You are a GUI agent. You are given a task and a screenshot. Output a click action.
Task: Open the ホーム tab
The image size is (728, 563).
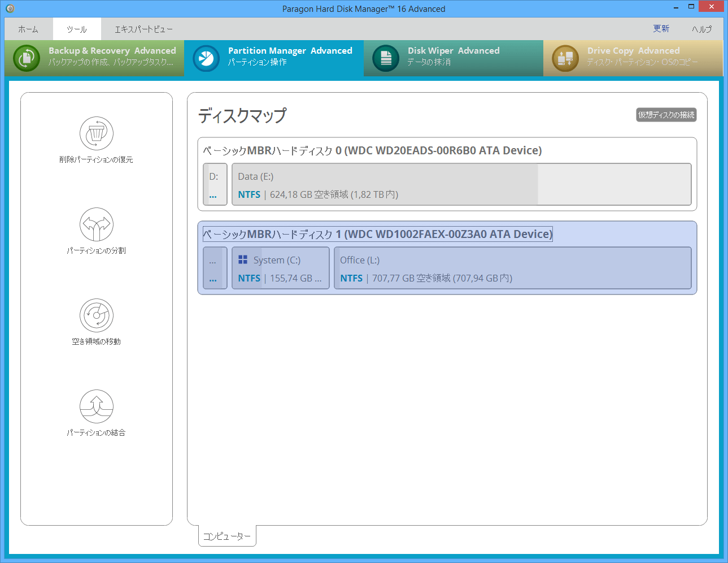pos(28,29)
